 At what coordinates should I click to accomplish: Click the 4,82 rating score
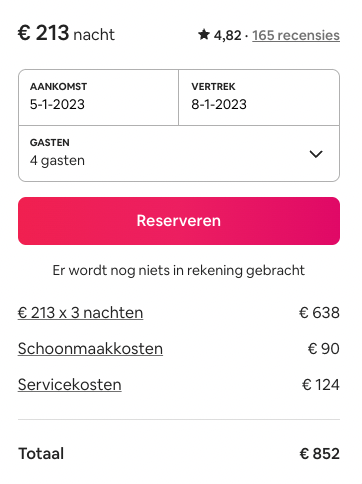click(x=227, y=35)
